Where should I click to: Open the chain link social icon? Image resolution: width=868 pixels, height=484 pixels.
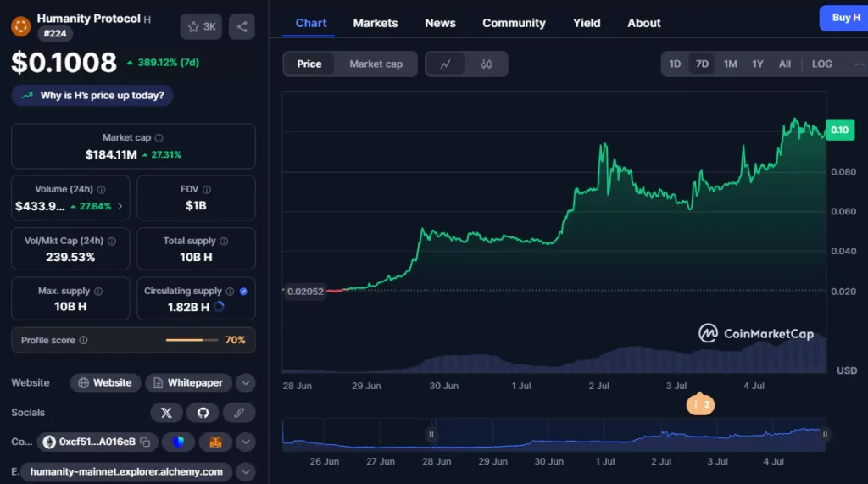point(238,413)
